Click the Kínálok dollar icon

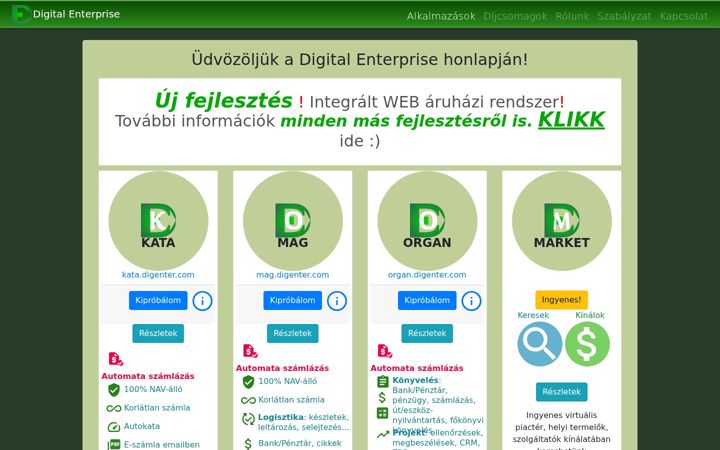587,344
